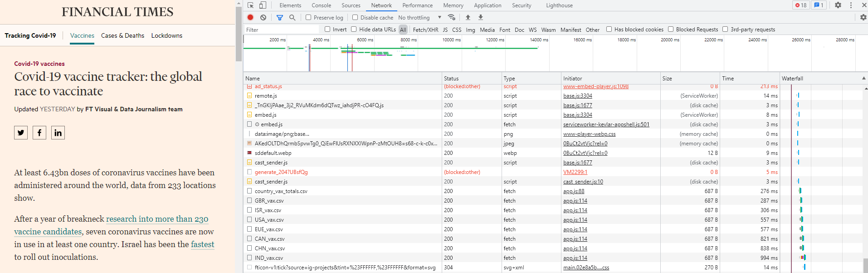868x273 pixels.
Task: Switch to the Elements tab
Action: coord(290,5)
